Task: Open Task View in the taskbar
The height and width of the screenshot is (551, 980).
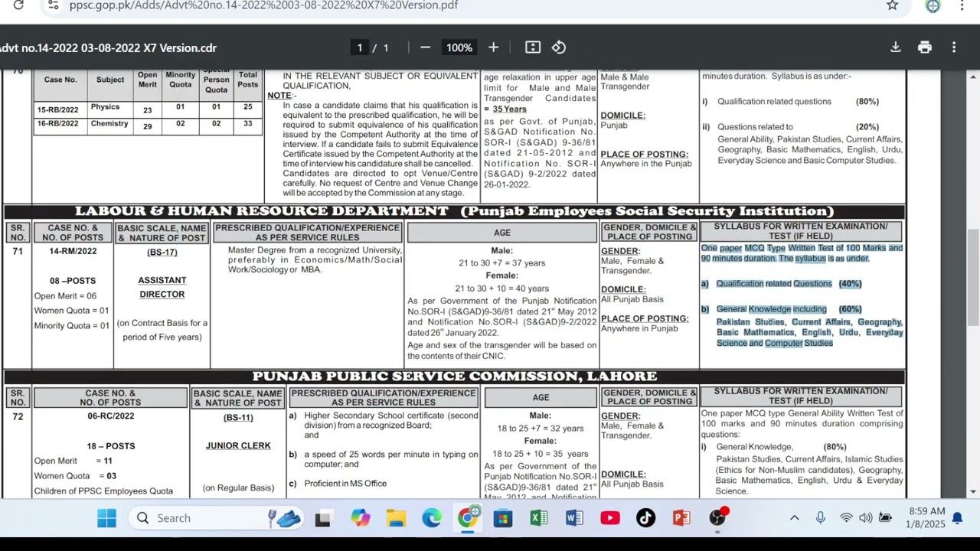Action: coord(323,518)
